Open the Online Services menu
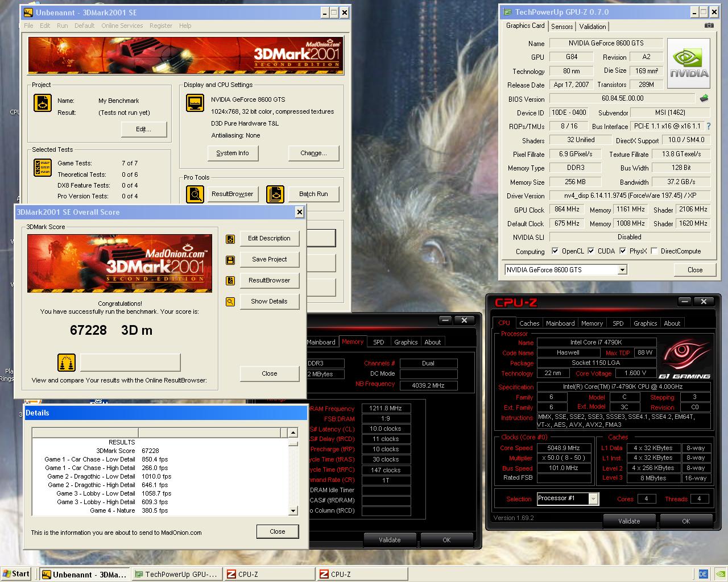The image size is (728, 582). (122, 26)
